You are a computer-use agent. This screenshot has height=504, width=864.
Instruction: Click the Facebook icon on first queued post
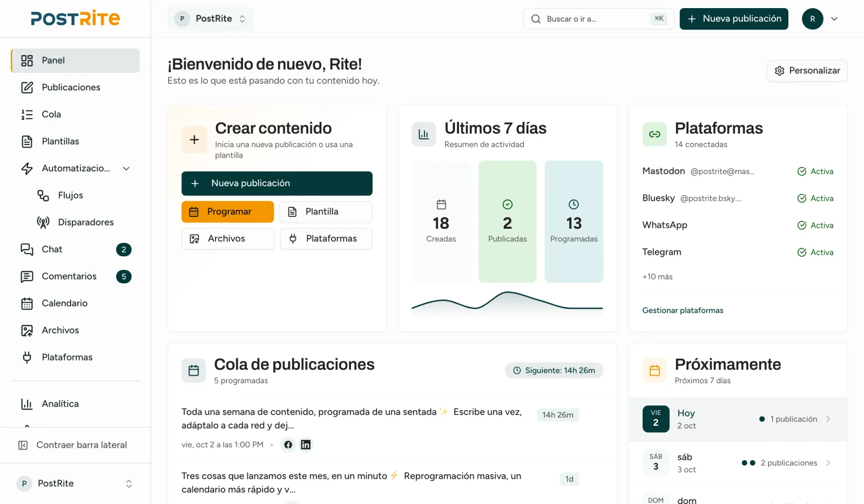pos(288,445)
